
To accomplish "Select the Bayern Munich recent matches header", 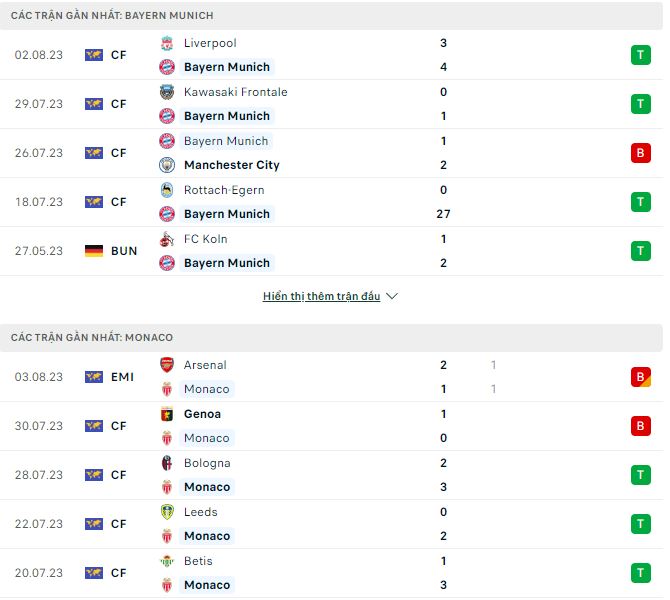I will click(112, 16).
